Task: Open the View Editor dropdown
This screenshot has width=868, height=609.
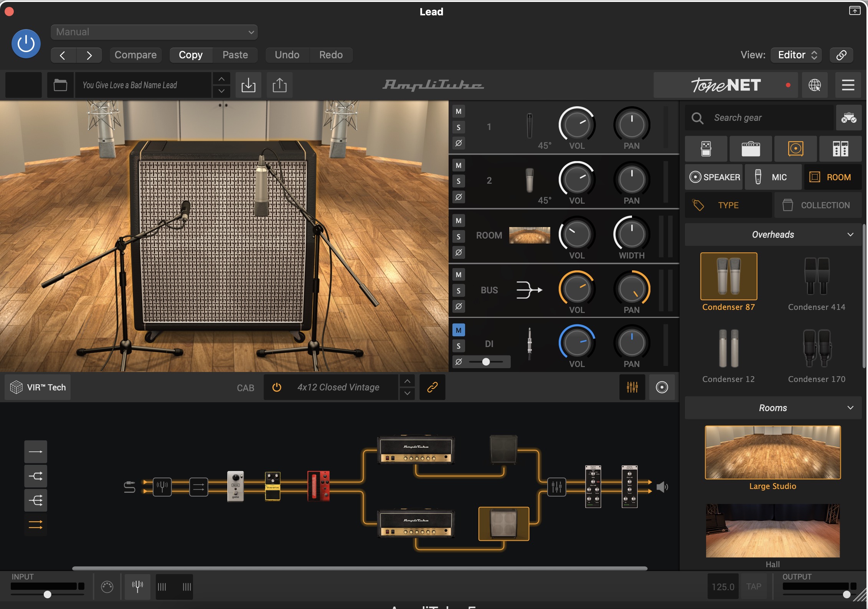Action: (x=797, y=55)
